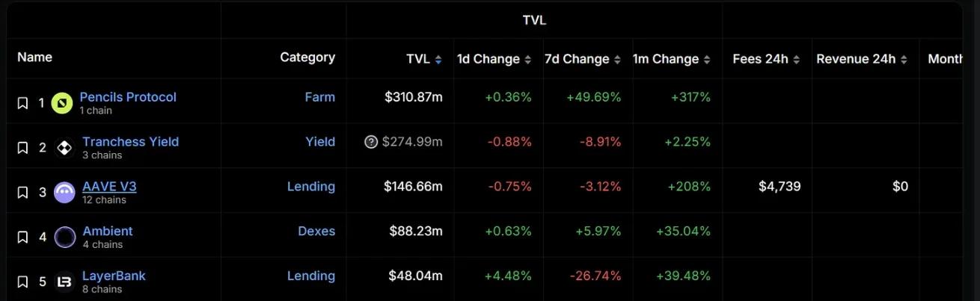Open the Farm category link
This screenshot has width=980, height=301.
click(x=319, y=97)
